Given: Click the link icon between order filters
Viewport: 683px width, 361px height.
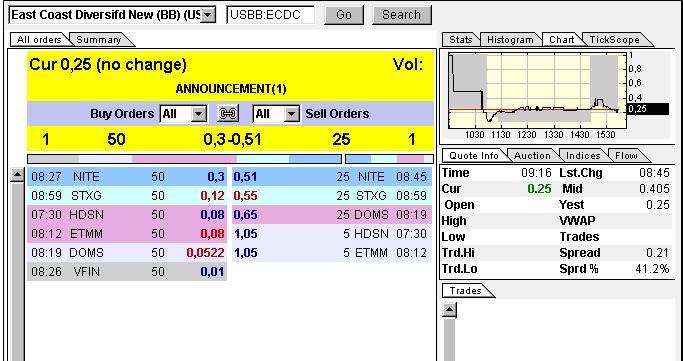Looking at the screenshot, I should pos(228,114).
